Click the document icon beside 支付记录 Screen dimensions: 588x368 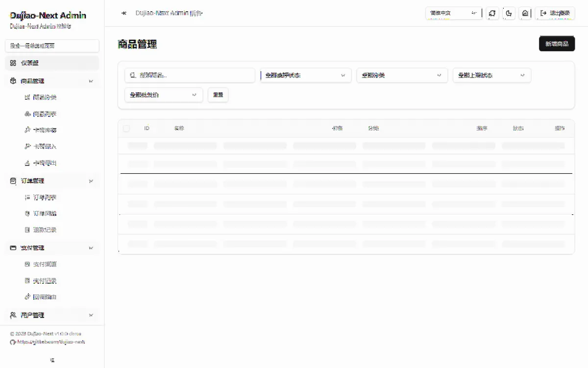[x=27, y=281]
